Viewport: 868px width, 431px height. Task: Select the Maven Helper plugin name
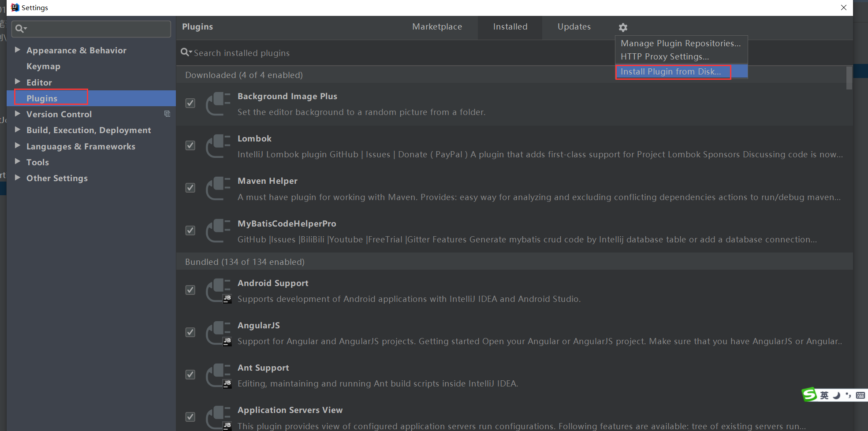click(267, 181)
